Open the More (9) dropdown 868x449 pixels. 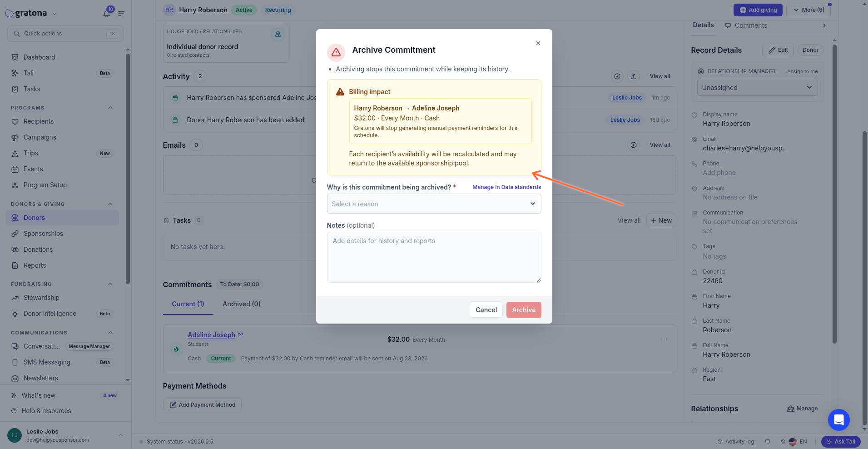click(808, 10)
